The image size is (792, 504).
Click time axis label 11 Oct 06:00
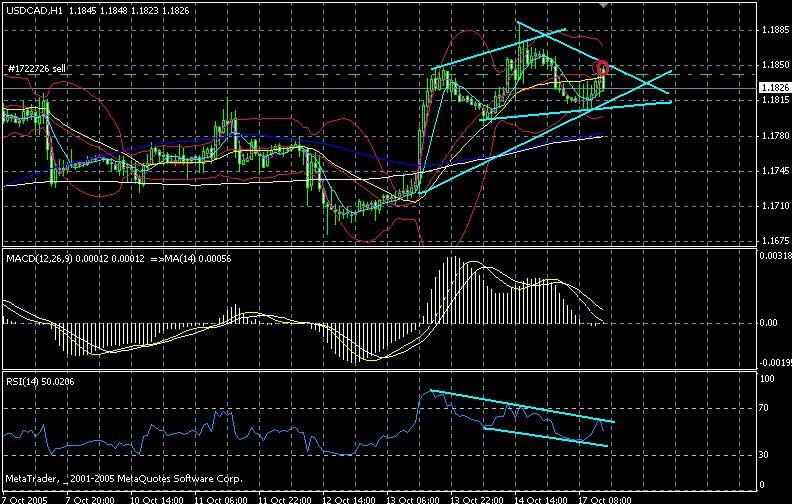pos(220,500)
